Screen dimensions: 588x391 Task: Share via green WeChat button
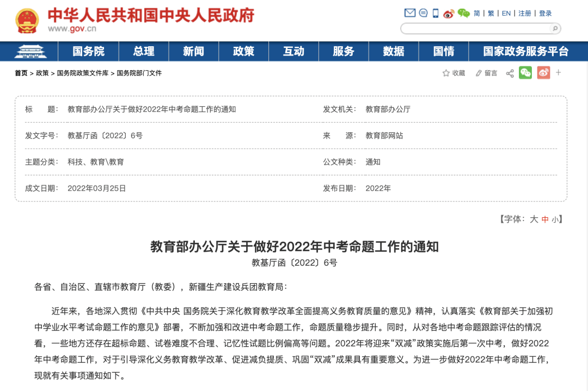click(x=525, y=73)
